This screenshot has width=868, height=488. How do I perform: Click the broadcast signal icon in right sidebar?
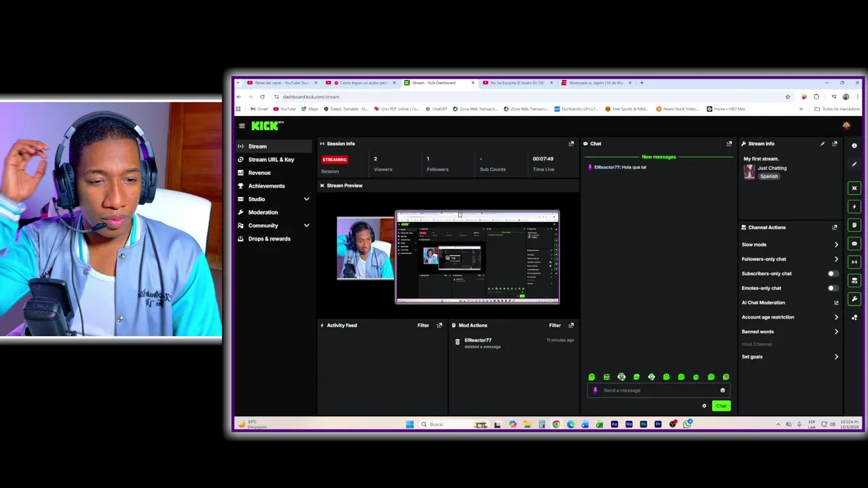point(854,262)
